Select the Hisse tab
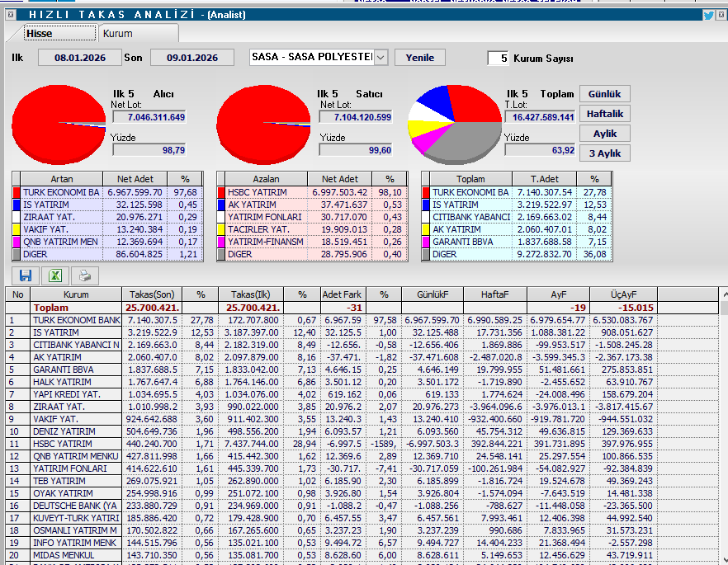Viewport: 728px width, 565px height. [x=39, y=34]
